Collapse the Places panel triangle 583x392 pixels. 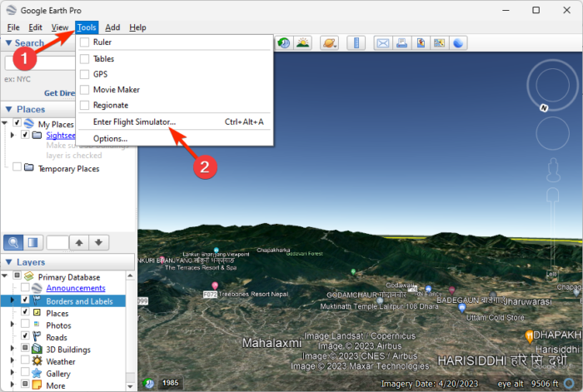pyautogui.click(x=8, y=109)
